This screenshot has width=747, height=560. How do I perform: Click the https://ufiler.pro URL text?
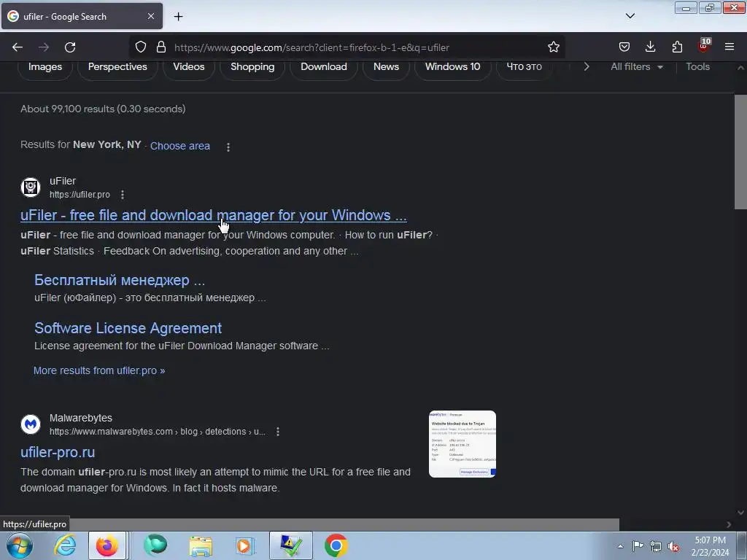80,194
